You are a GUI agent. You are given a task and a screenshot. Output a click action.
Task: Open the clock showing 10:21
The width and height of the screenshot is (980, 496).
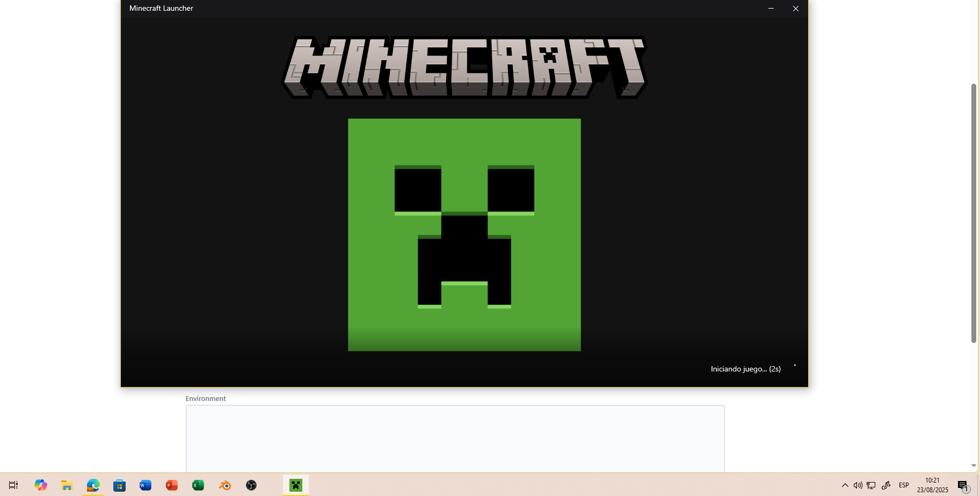(933, 485)
